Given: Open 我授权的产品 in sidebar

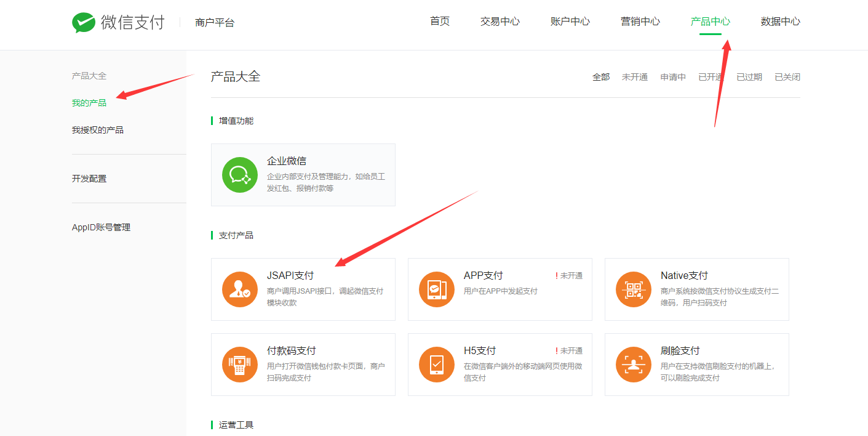Looking at the screenshot, I should [98, 130].
